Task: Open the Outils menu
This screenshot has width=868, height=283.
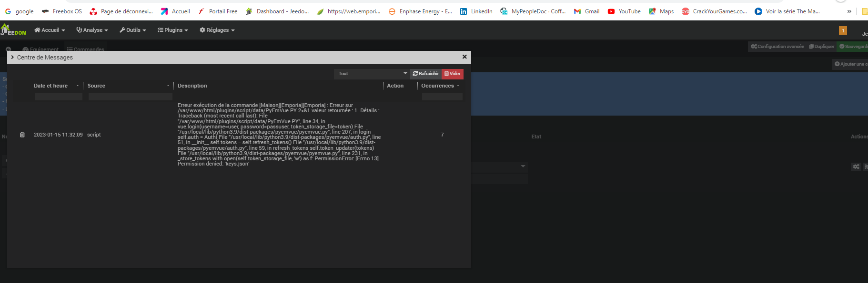Action: pos(133,30)
